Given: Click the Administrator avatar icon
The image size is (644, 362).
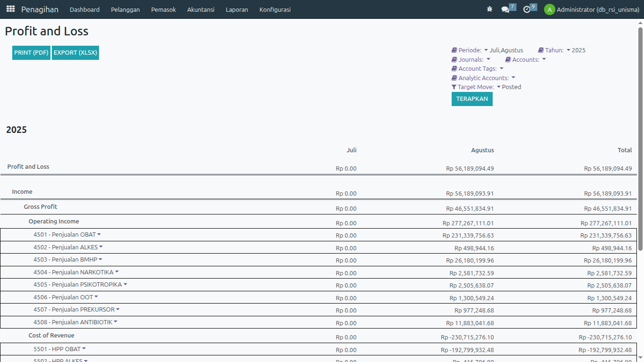Looking at the screenshot, I should click(x=549, y=9).
